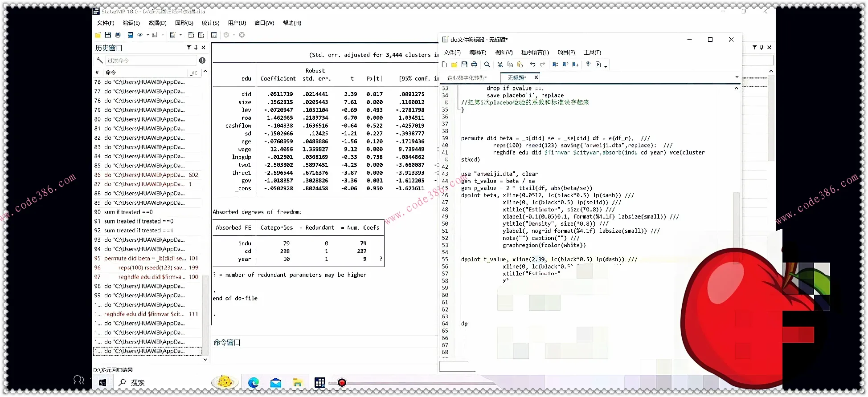Click the Find magnifier icon in the do-file editor

[x=487, y=65]
